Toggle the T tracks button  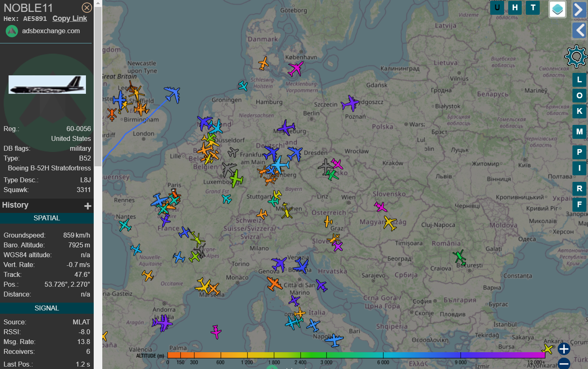click(533, 7)
